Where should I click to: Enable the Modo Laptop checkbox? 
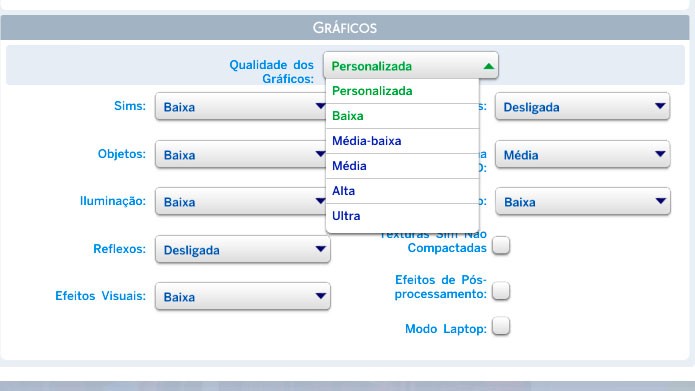501,326
